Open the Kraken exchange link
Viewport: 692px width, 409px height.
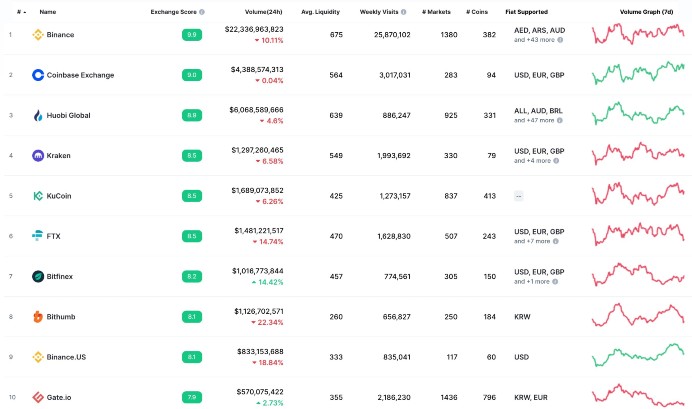59,156
